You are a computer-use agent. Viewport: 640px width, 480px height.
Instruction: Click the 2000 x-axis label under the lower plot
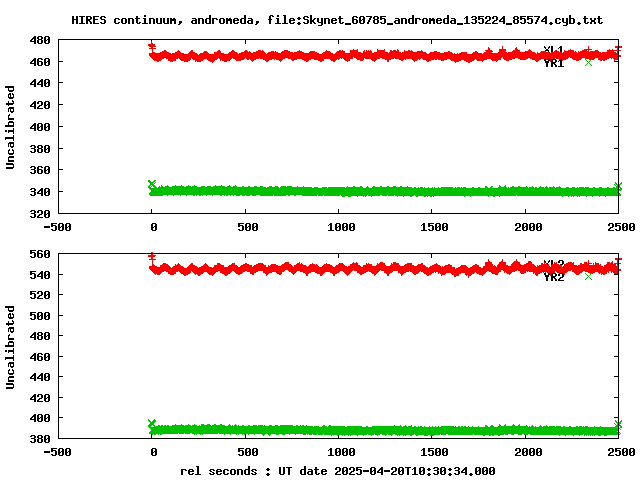click(528, 452)
